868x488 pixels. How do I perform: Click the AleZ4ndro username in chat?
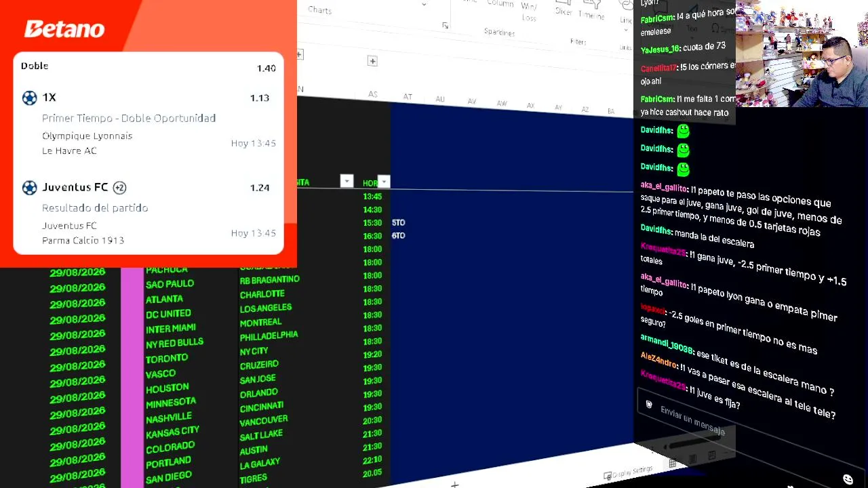[658, 360]
